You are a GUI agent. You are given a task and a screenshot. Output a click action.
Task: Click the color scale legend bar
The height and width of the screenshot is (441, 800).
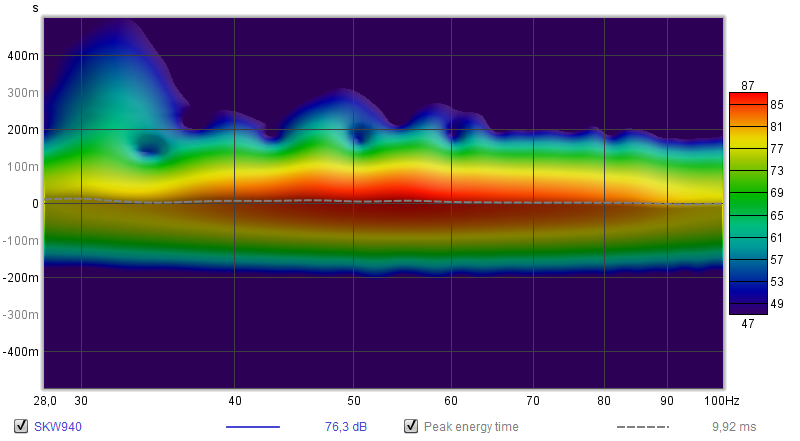pos(748,203)
